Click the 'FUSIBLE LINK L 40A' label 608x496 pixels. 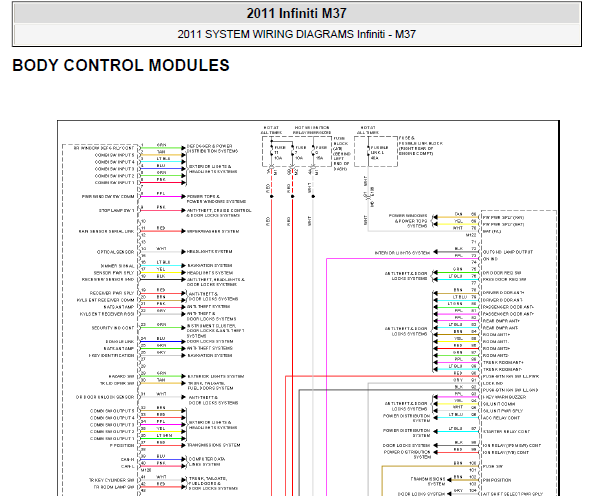[380, 153]
